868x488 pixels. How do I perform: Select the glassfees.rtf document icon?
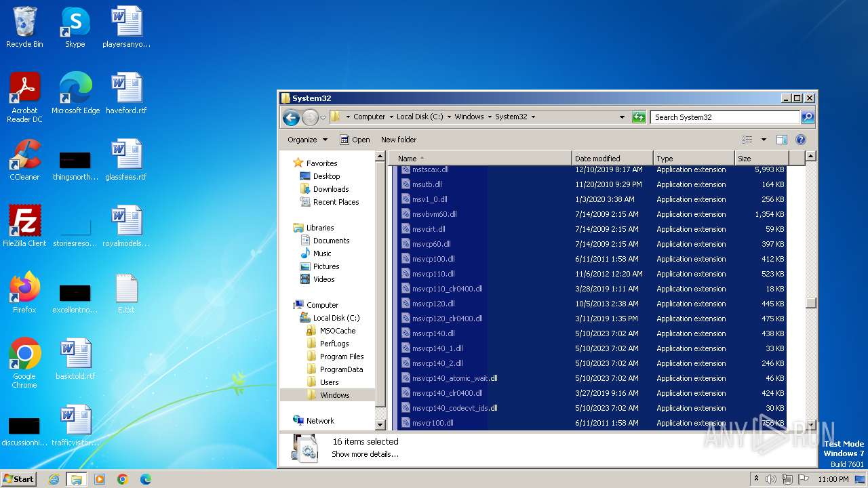126,160
